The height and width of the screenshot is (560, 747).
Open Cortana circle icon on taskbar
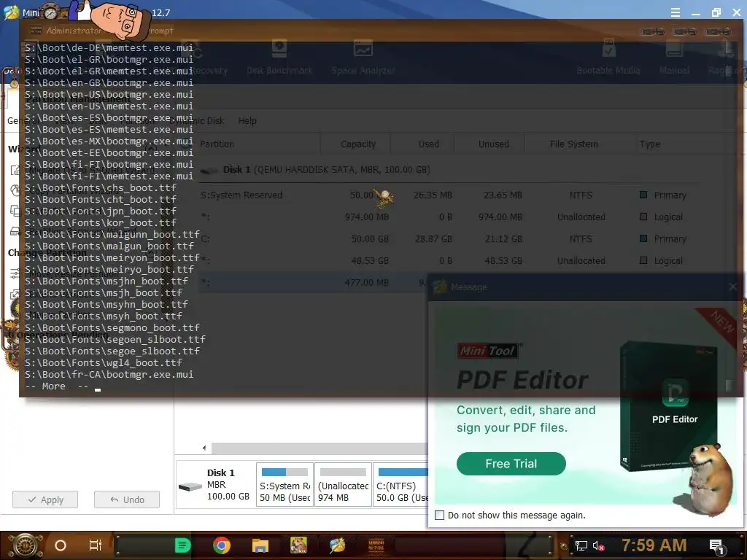61,545
